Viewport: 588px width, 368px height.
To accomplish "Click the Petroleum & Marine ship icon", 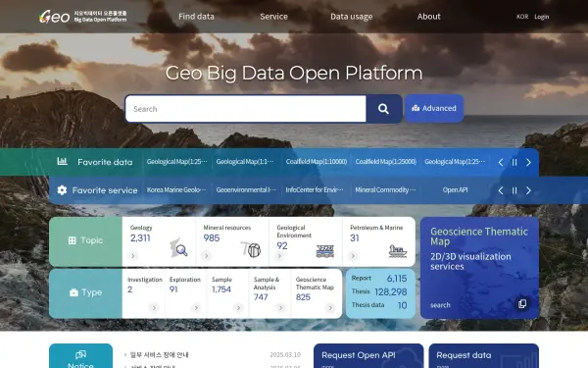I will pos(398,251).
